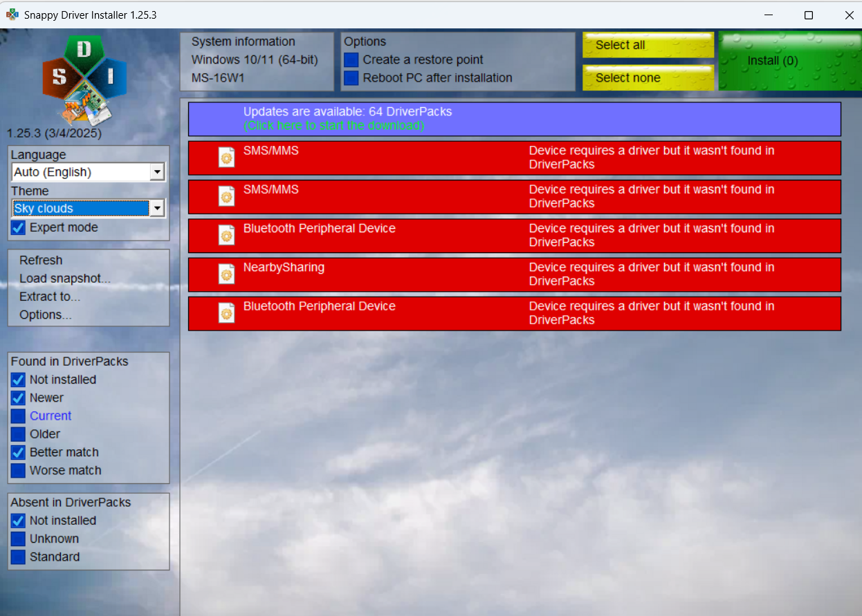The image size is (862, 616).
Task: Enable Reboot PC after installation
Action: tap(351, 78)
